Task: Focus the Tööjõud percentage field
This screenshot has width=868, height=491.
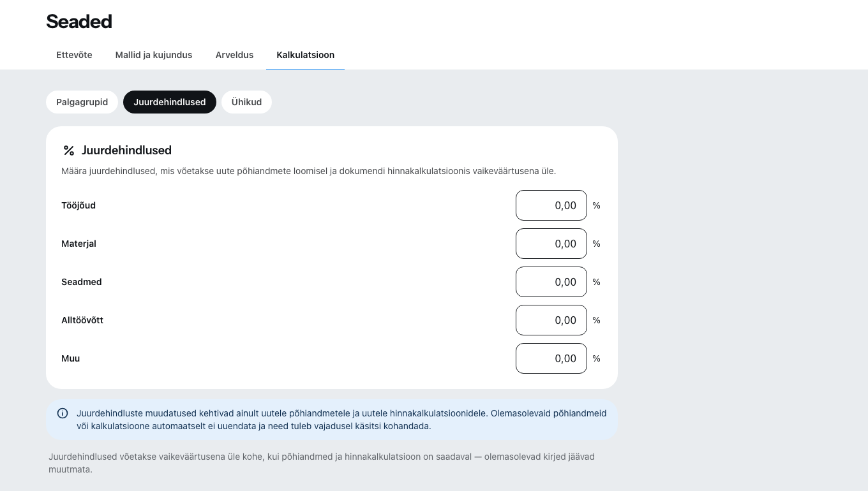Action: tap(551, 205)
